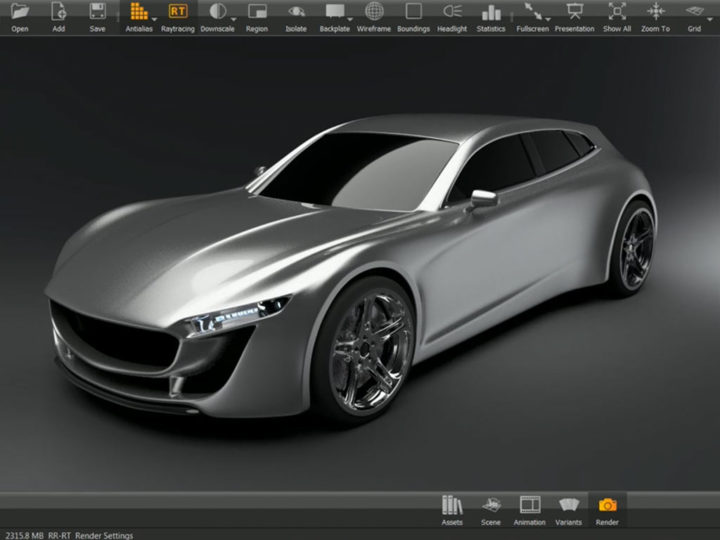Open the Backplate dropdown arrow

350,19
